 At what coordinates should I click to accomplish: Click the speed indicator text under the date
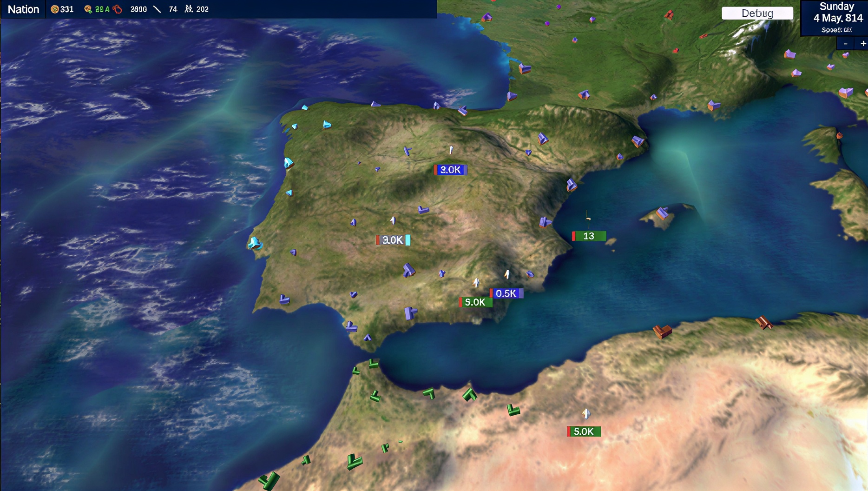[x=836, y=30]
